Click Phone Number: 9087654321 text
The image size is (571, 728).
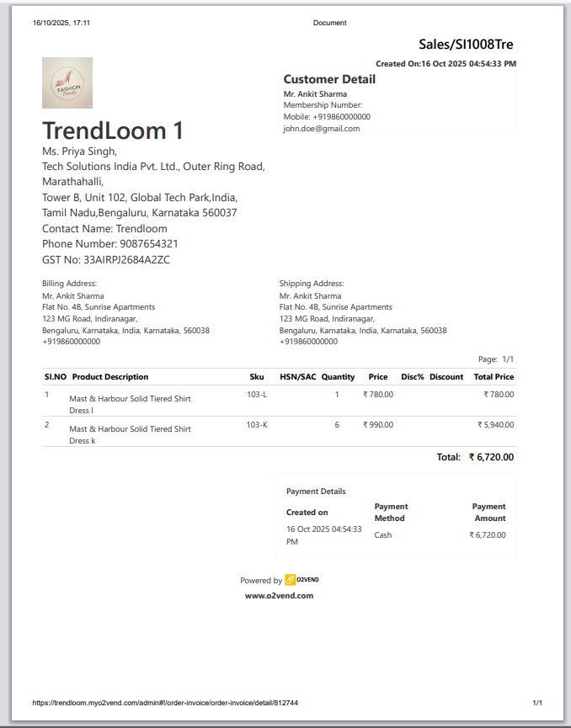[110, 244]
